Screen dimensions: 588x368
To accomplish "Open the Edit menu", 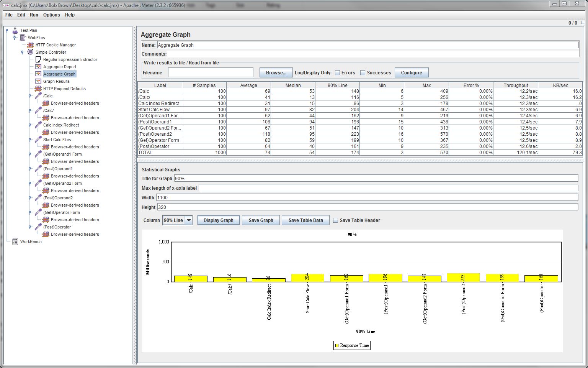I will 21,15.
